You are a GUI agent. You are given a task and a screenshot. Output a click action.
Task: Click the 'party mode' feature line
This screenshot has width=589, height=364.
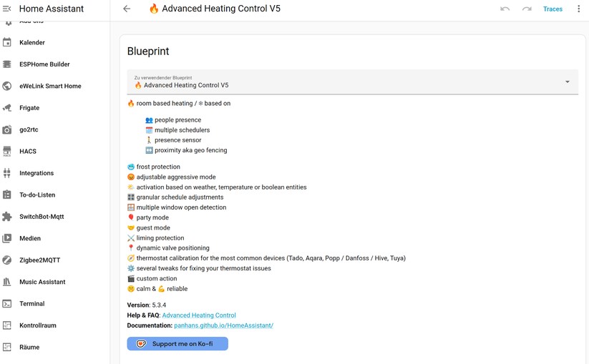pos(148,217)
